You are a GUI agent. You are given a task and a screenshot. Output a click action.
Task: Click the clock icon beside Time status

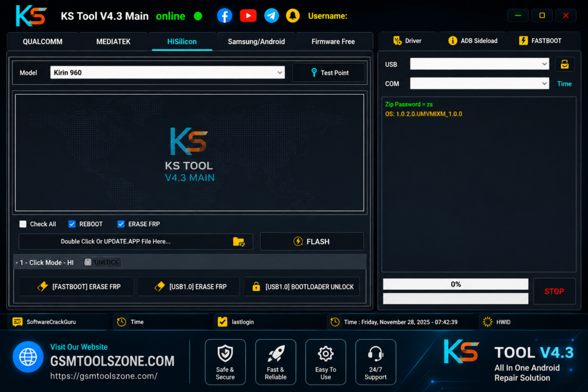(x=122, y=322)
